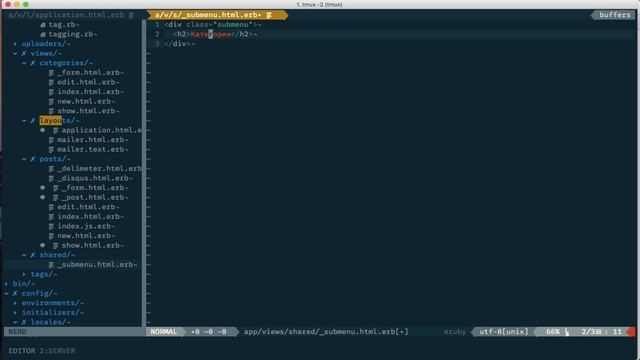Open categories index.html.erb file

tap(90, 92)
